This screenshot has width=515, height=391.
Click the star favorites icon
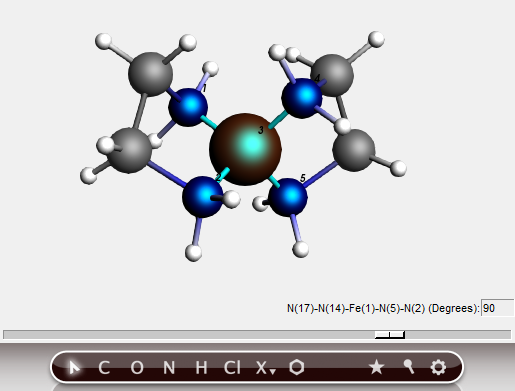[x=376, y=367]
